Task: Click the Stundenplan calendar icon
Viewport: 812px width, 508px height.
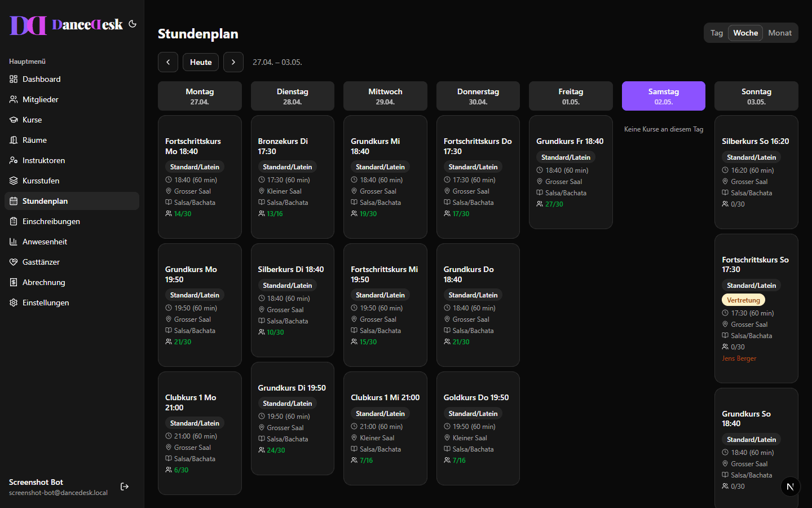Action: 14,201
